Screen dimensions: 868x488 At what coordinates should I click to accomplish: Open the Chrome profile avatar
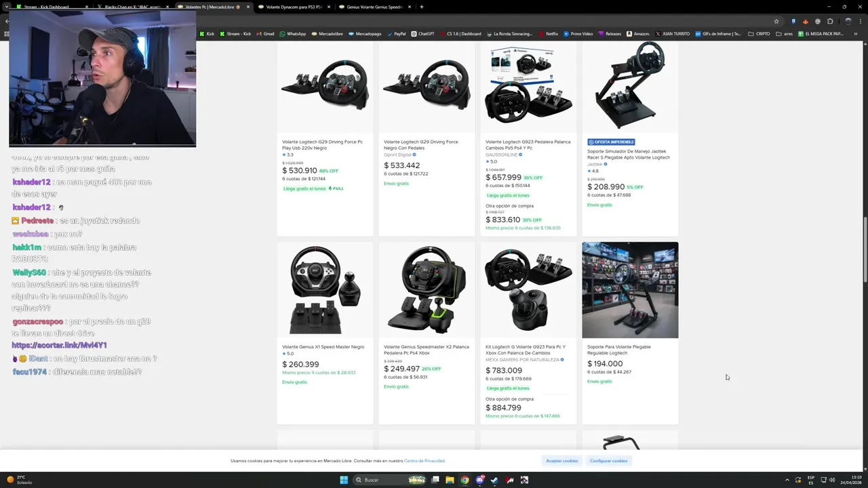pos(848,21)
